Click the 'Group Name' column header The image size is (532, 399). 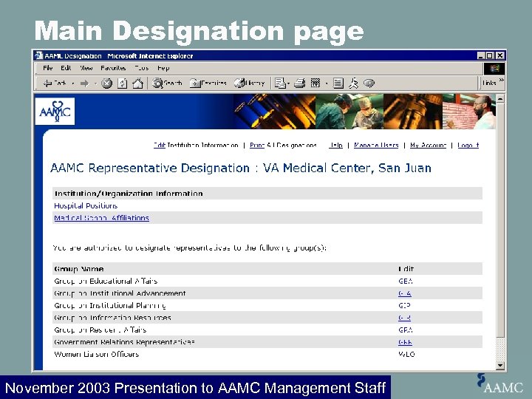(79, 269)
